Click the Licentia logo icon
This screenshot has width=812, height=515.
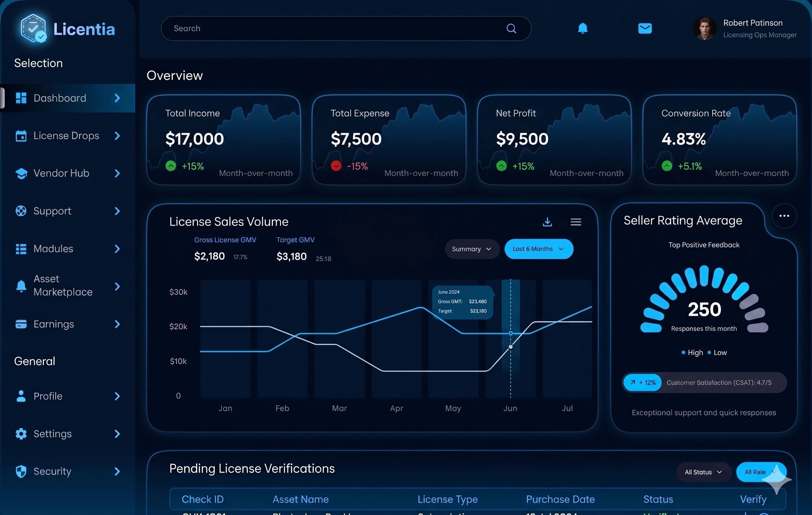(x=33, y=28)
